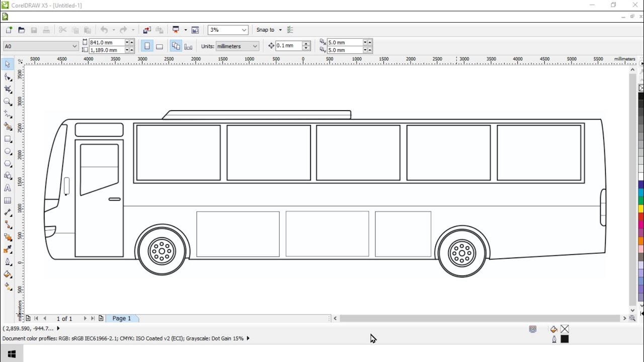Expand the Redo history arrow
This screenshot has height=362, width=644.
tap(133, 30)
